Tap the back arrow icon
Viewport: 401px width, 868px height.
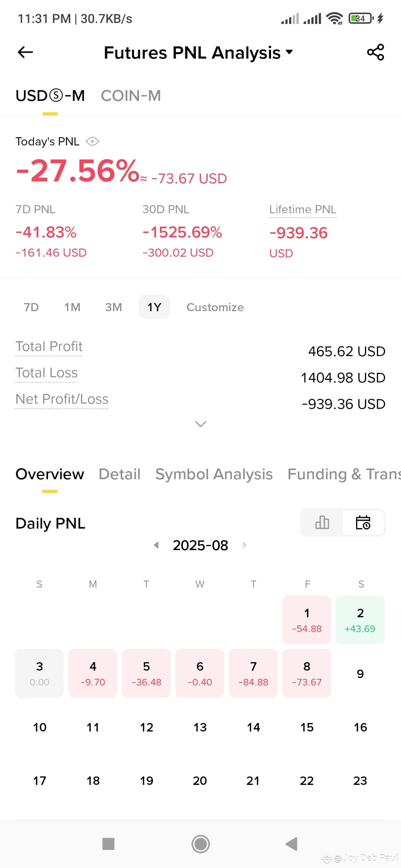coord(25,52)
